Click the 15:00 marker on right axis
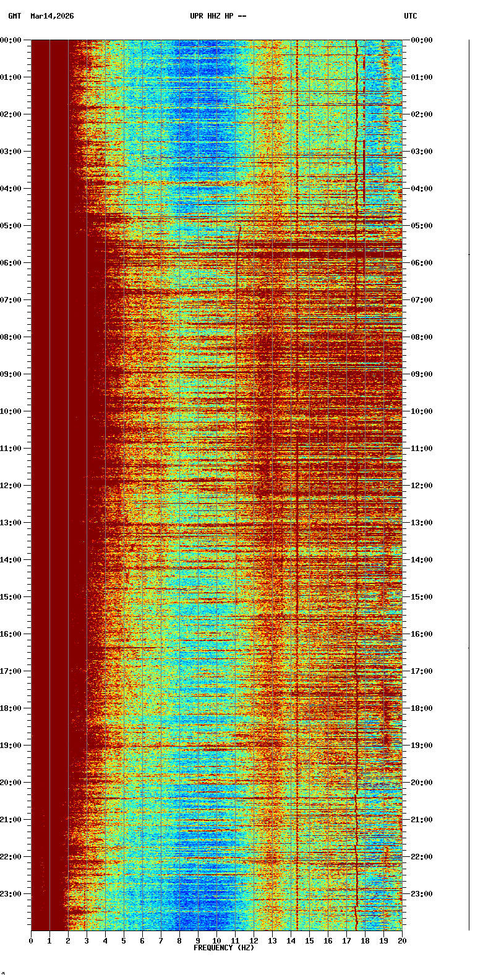Screen dimensions: 496x980 tap(422, 597)
